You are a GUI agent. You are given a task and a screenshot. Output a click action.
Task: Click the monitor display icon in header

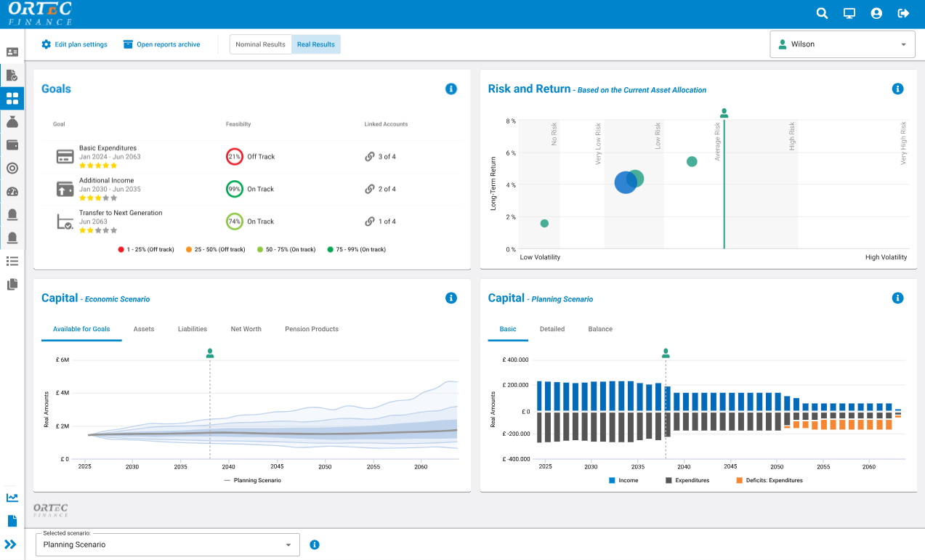tap(849, 13)
